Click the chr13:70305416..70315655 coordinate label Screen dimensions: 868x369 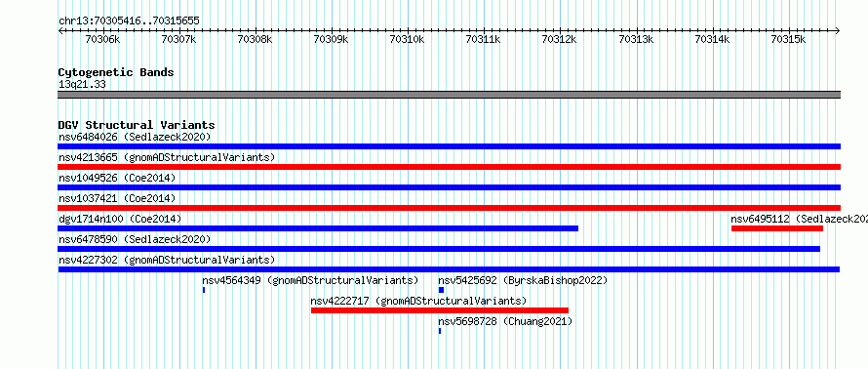(129, 21)
